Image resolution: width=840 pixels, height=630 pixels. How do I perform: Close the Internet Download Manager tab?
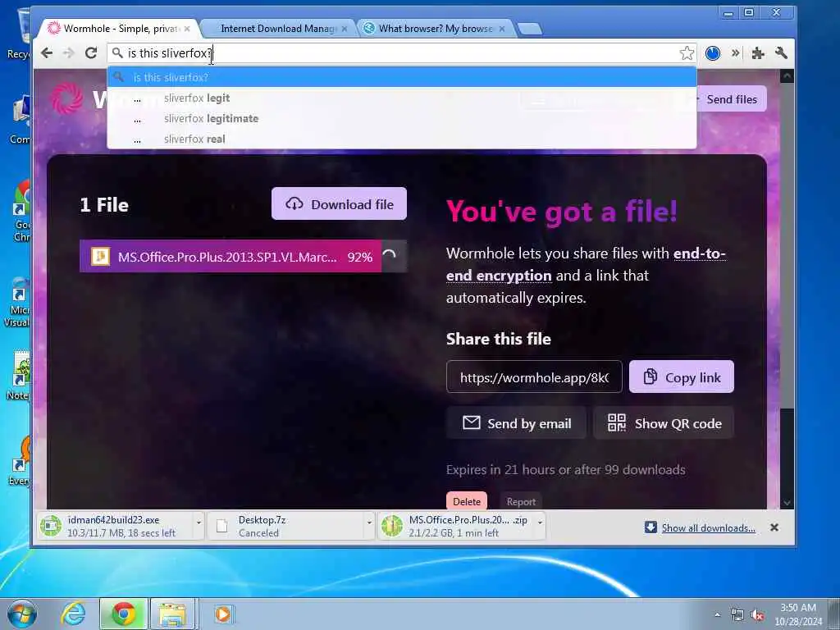pos(345,29)
